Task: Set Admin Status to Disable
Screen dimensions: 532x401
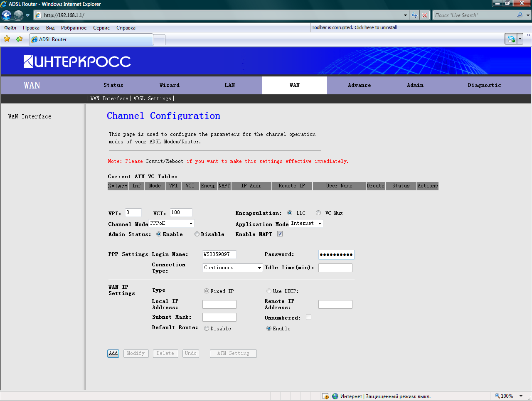Action: (197, 234)
